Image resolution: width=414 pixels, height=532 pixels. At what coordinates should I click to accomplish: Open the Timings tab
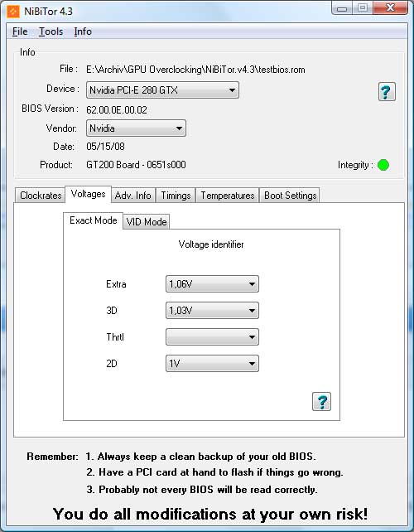pos(176,196)
